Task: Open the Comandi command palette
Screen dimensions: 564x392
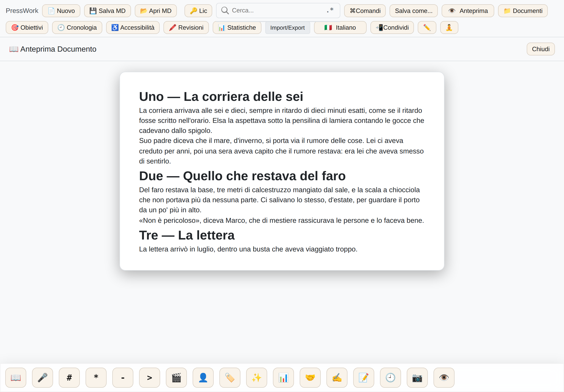Action: pos(365,11)
